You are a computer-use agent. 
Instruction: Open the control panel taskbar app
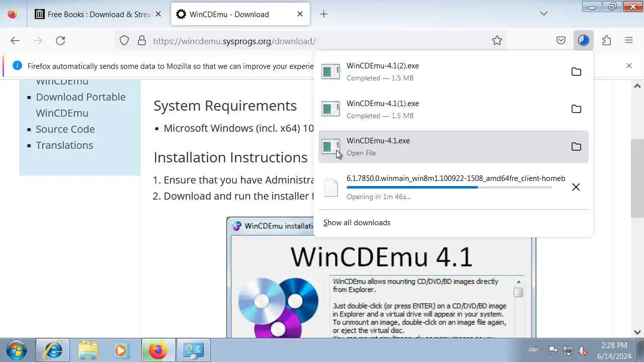click(193, 350)
